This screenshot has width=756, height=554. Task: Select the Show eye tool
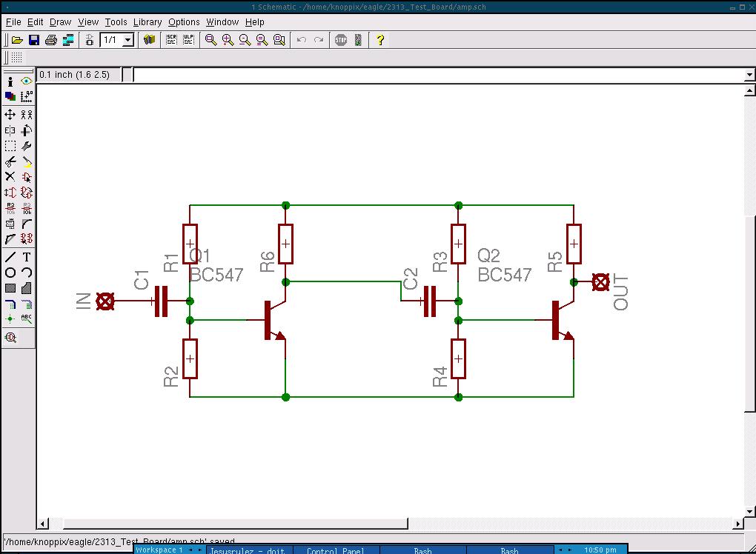(27, 81)
